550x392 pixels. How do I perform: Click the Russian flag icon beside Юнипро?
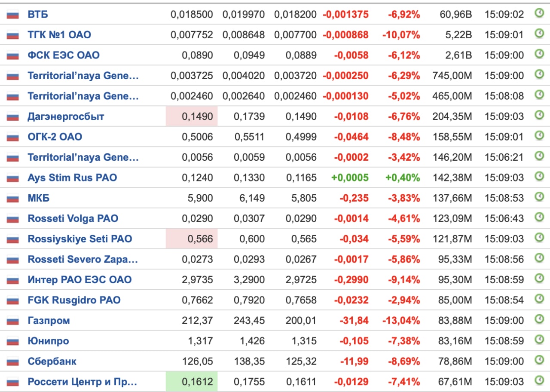click(13, 341)
